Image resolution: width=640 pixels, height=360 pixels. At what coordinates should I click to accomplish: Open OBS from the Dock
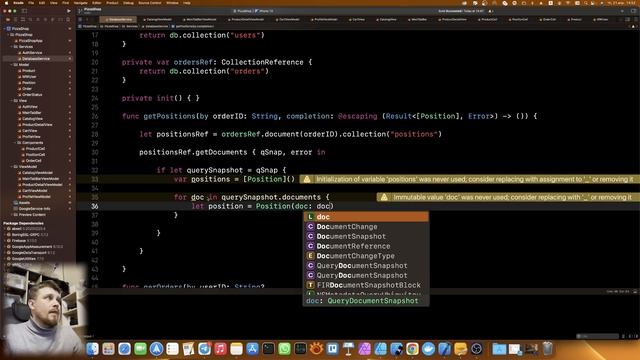[x=476, y=349]
